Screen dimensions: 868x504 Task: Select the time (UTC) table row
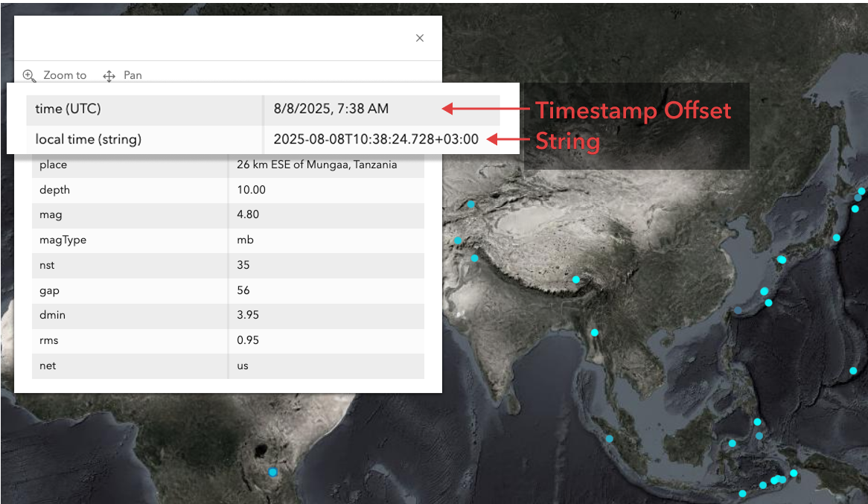pos(144,109)
